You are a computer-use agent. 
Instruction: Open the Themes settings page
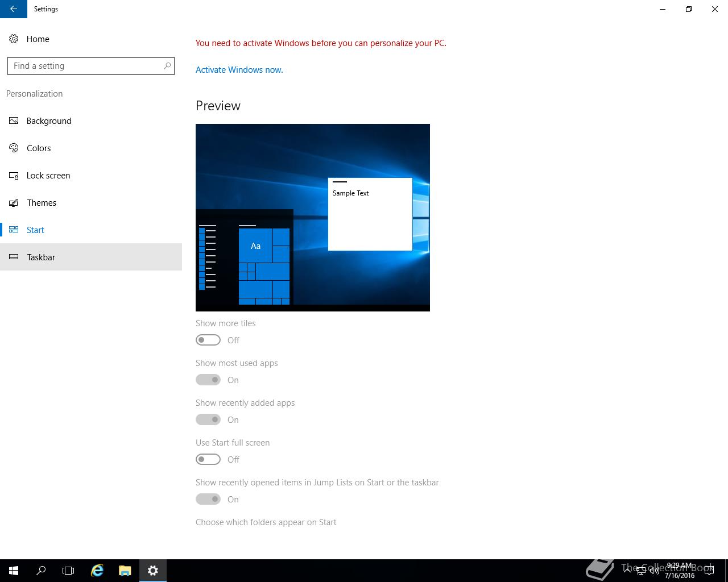pyautogui.click(x=91, y=202)
